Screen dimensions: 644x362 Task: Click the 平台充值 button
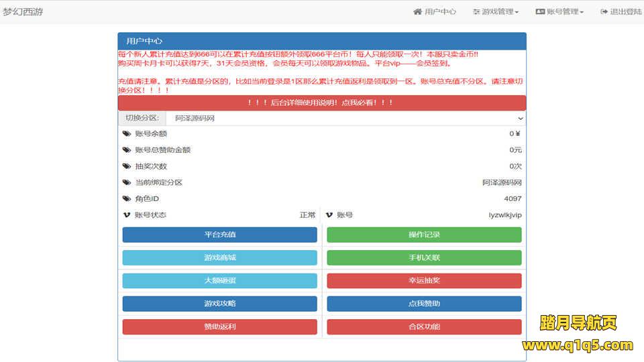(x=219, y=235)
